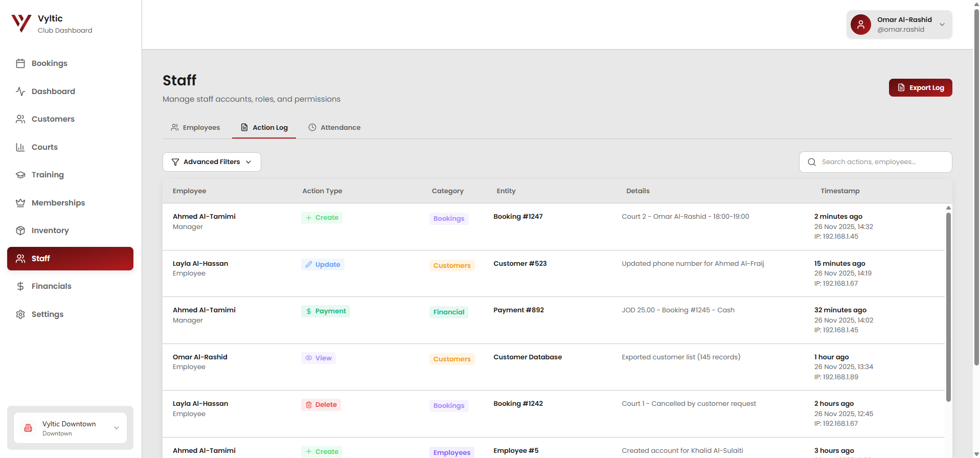Image resolution: width=980 pixels, height=458 pixels.
Task: Switch to the Attendance tab
Action: click(x=334, y=128)
